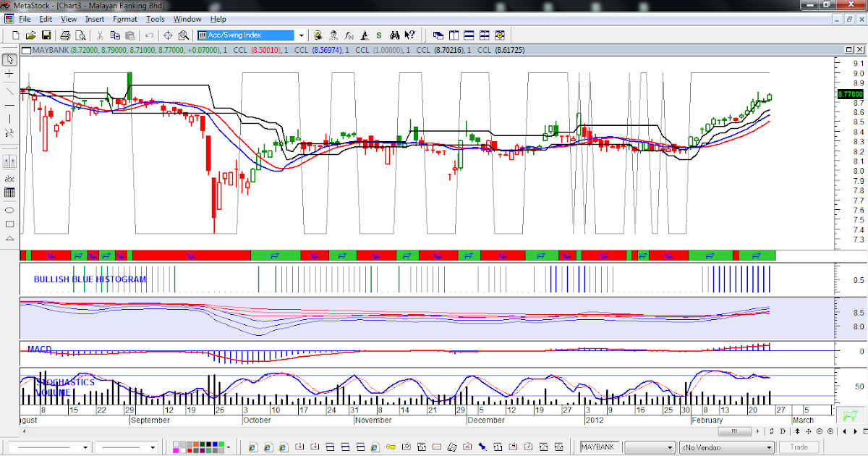Open the Tools menu
This screenshot has height=456, width=868.
(156, 19)
